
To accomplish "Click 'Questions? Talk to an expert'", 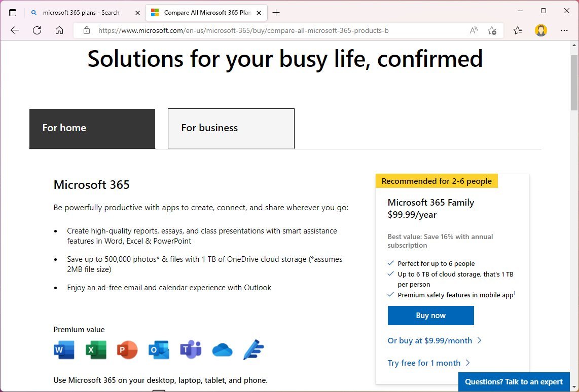I will 514,382.
